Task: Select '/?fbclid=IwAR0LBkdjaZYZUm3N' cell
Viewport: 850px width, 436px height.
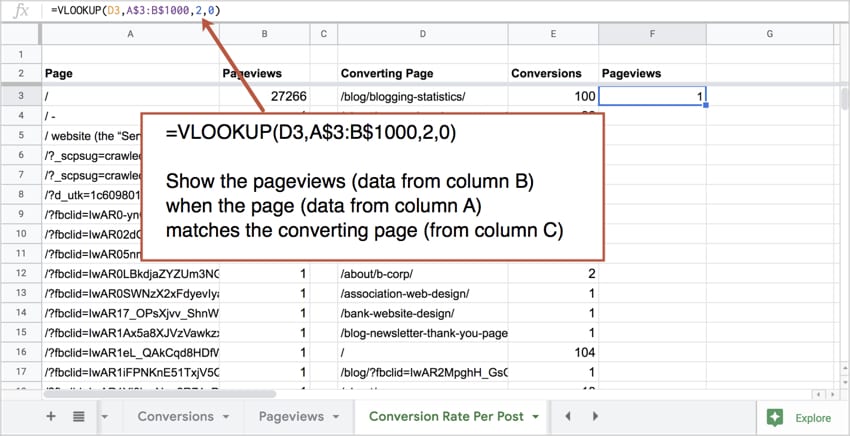Action: click(131, 273)
